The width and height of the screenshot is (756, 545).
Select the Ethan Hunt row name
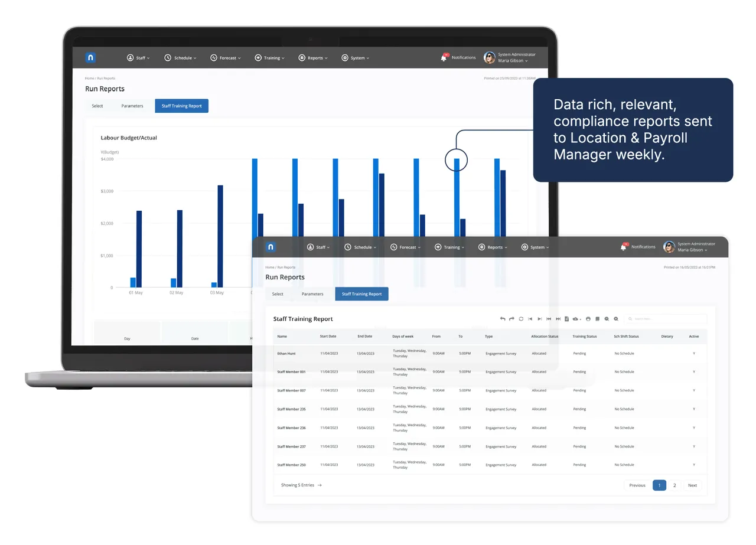click(x=286, y=353)
